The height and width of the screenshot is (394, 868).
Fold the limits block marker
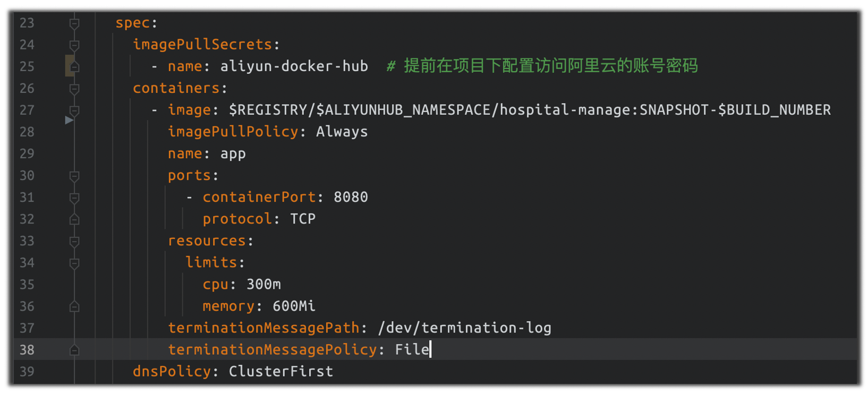(x=74, y=263)
